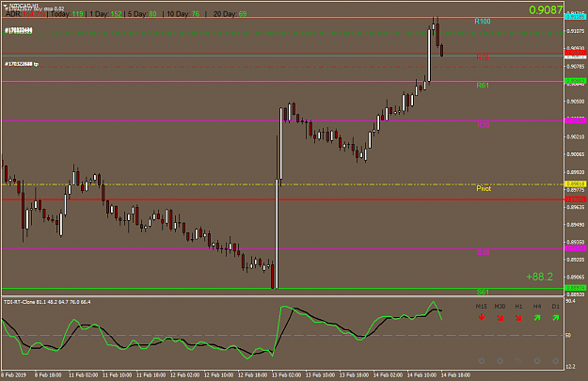Click the large 0.9087 price readout
The width and height of the screenshot is (588, 381).
546,10
